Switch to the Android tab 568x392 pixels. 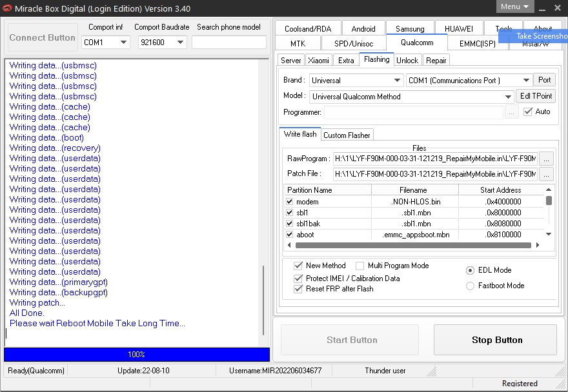[363, 28]
